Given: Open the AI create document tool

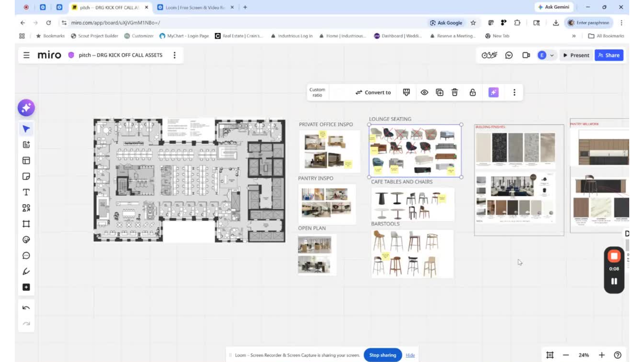Looking at the screenshot, I should click(x=26, y=145).
